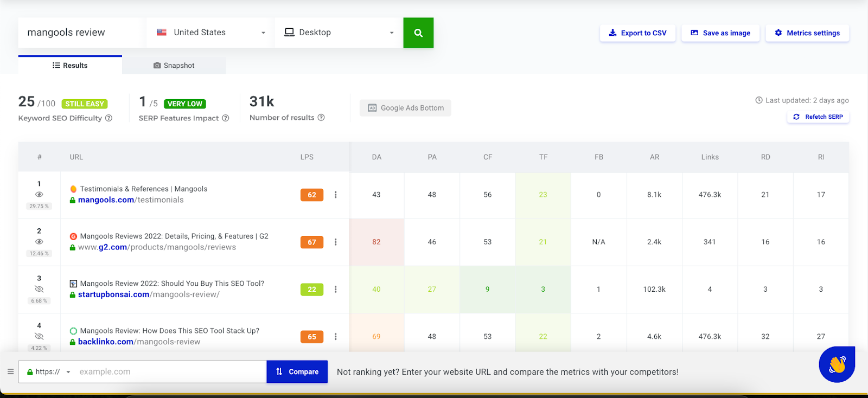Open more options for backlinko.com row
The width and height of the screenshot is (868, 398).
(336, 336)
